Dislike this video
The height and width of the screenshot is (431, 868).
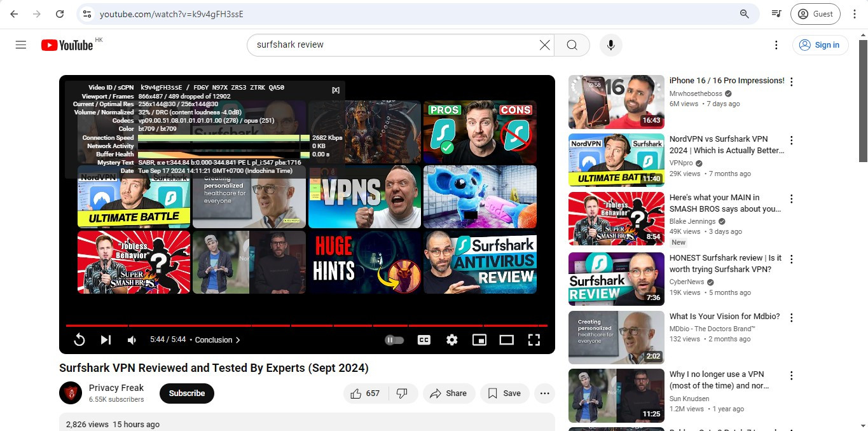[x=402, y=393]
